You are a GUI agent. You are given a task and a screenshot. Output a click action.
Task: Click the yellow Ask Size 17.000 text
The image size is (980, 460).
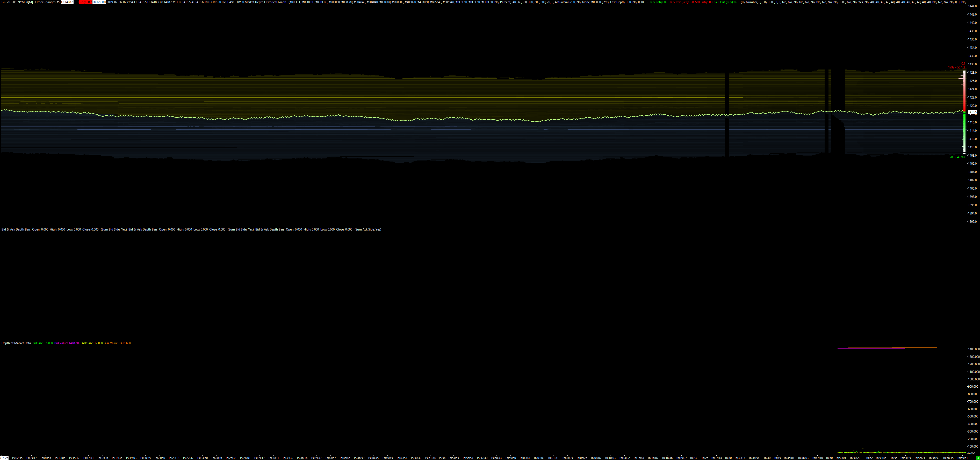92,343
